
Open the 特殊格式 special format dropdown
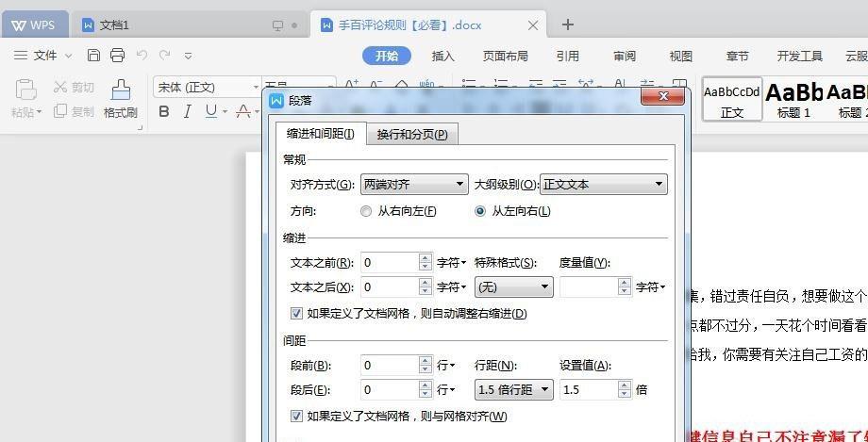513,287
